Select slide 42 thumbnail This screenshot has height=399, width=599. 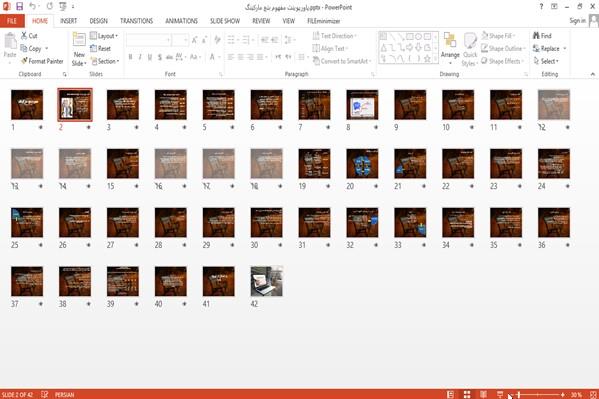(x=267, y=281)
